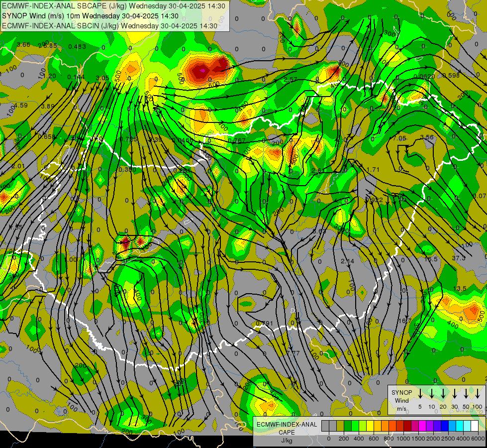The image size is (487, 448).
Task: Click the 0.791 value on the map
Action: pyautogui.click(x=264, y=324)
